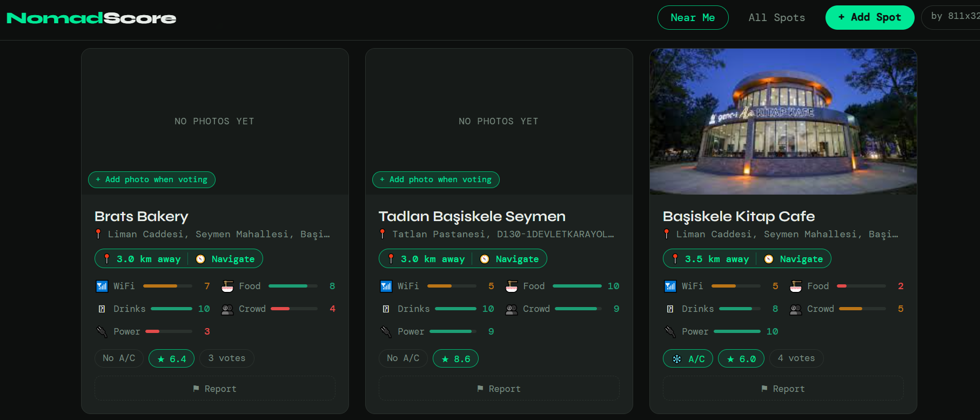Click the WiFi icon on Tadlan Başiskele Seymen card
Viewport: 980px width, 420px height.
click(x=386, y=286)
